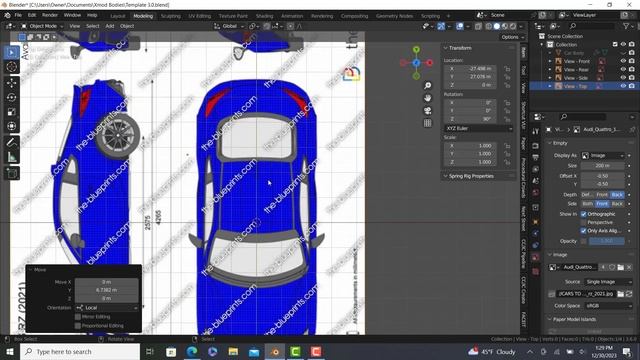Click Move Y value field
The width and height of the screenshot is (640, 360).
coord(107,290)
